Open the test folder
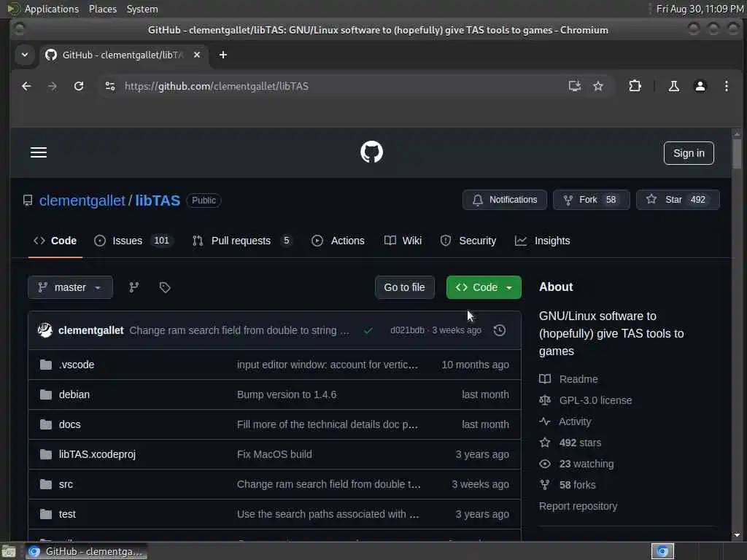 (67, 514)
